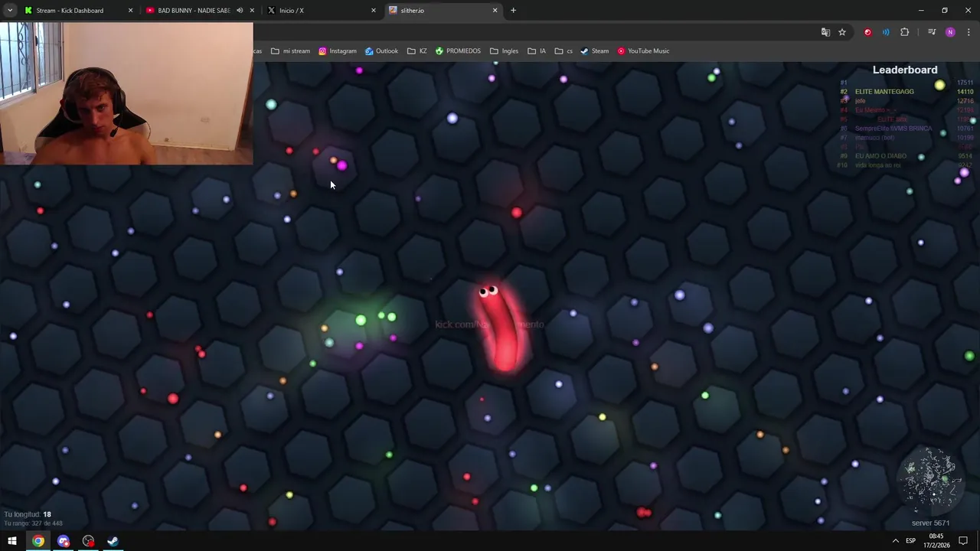Viewport: 980px width, 551px height.
Task: Open the Outlook bookmark
Action: click(381, 51)
